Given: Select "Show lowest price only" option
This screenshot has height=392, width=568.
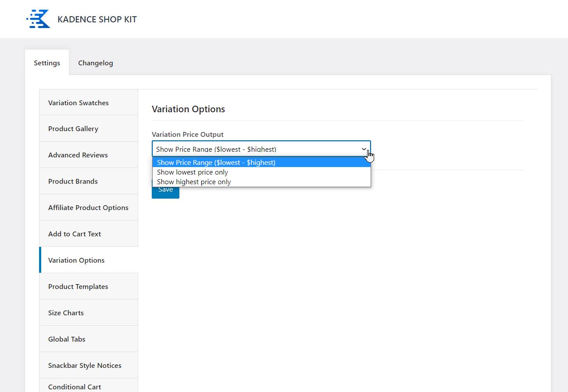Looking at the screenshot, I should click(192, 172).
